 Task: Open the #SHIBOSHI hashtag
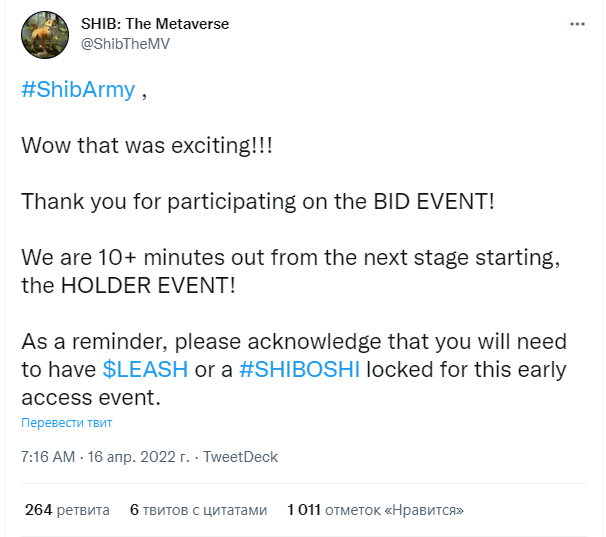[300, 369]
